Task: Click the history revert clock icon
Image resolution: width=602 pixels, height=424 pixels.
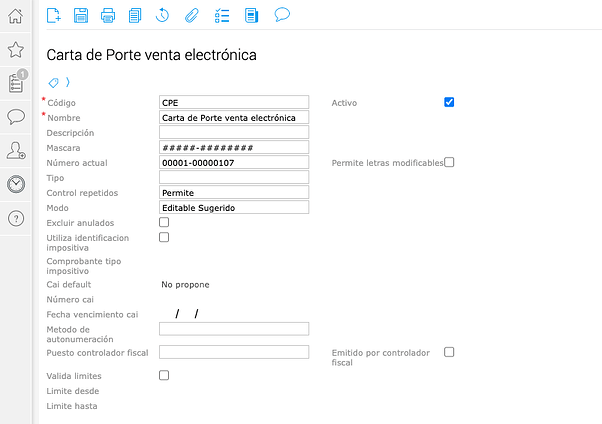Action: [x=162, y=16]
